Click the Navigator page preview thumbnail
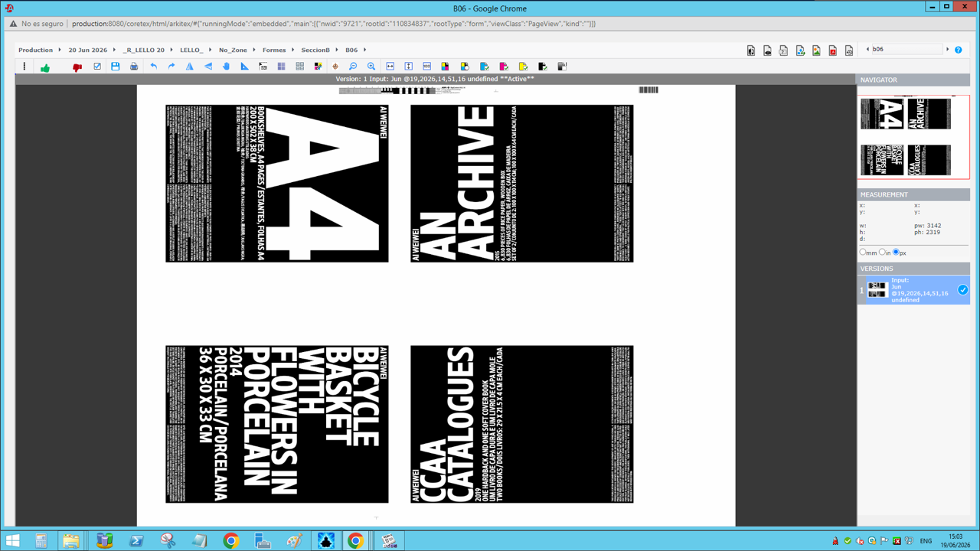The width and height of the screenshot is (980, 551). click(x=913, y=137)
